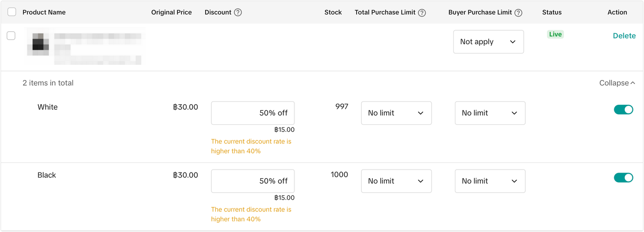Screen dimensions: 644x232
Task: Click the Live status badge
Action: click(555, 34)
